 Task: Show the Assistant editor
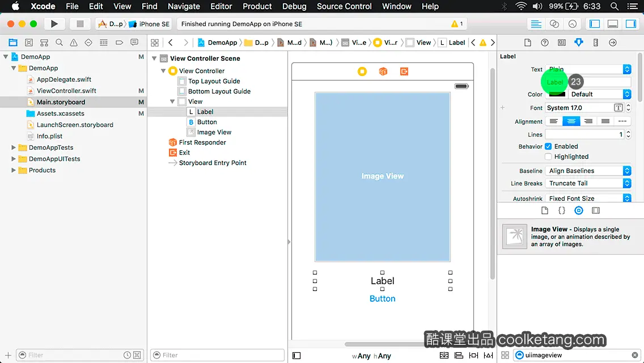554,24
